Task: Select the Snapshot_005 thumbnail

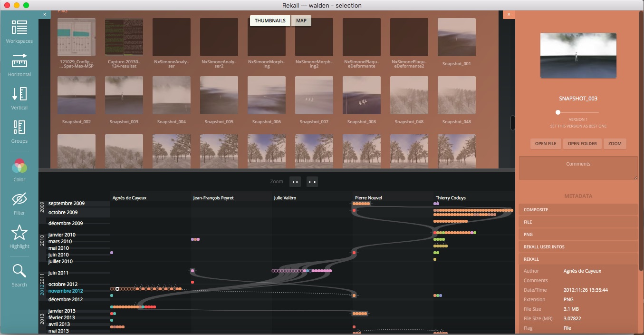Action: (219, 96)
